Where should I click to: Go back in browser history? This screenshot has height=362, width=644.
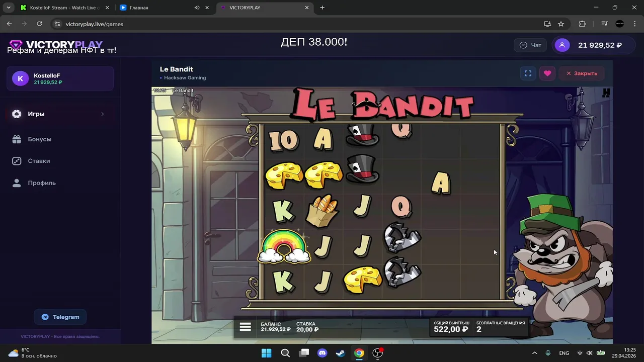[9, 24]
